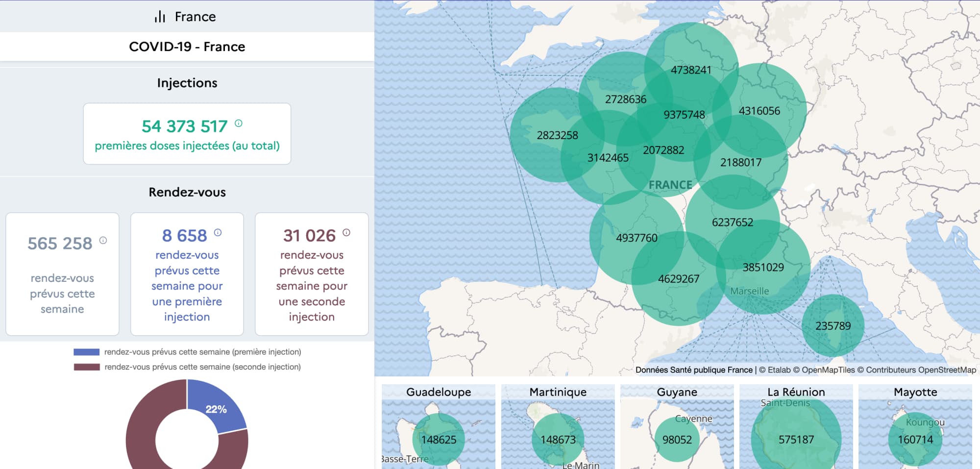The width and height of the screenshot is (980, 469).
Task: Click info icon next to 8 658
Action: (218, 233)
